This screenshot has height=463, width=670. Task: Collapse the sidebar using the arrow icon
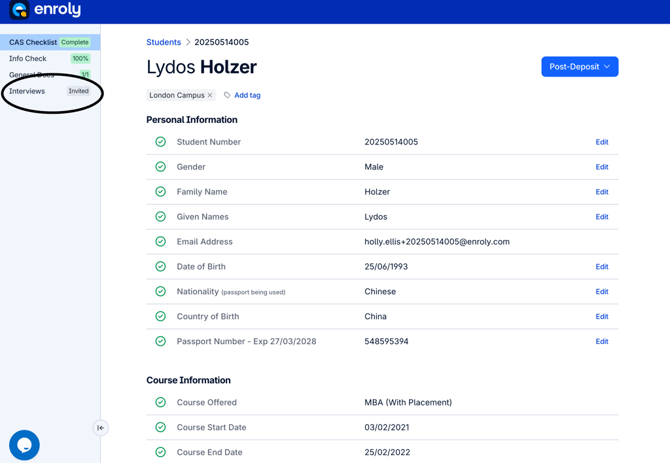100,428
